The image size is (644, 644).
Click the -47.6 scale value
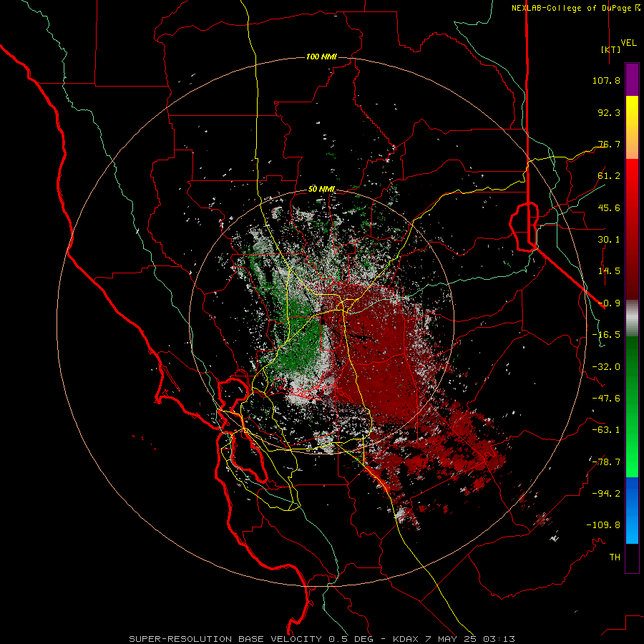point(606,399)
